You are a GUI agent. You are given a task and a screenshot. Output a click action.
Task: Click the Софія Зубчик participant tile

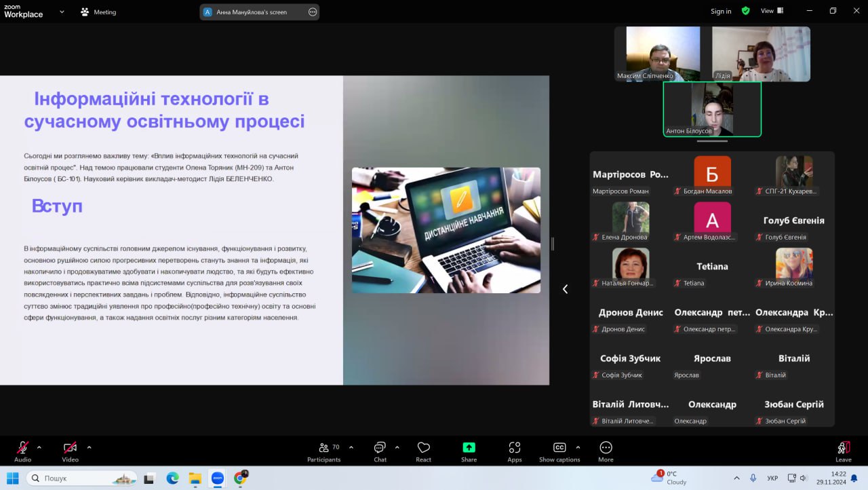pyautogui.click(x=631, y=360)
